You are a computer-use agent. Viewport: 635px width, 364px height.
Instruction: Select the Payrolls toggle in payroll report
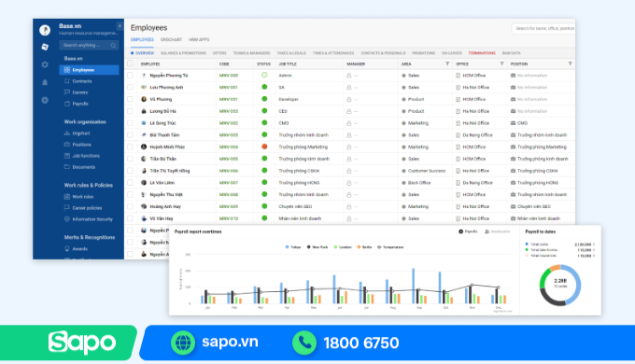coord(468,231)
